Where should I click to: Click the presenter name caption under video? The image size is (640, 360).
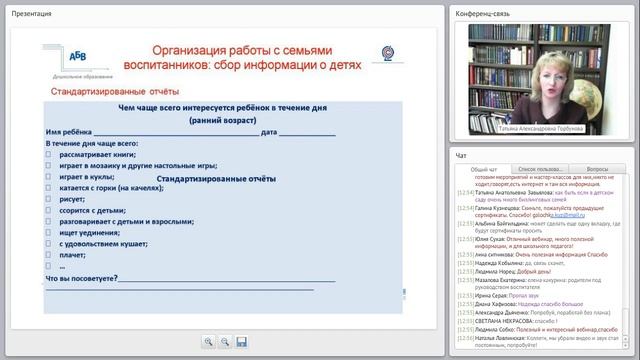541,129
